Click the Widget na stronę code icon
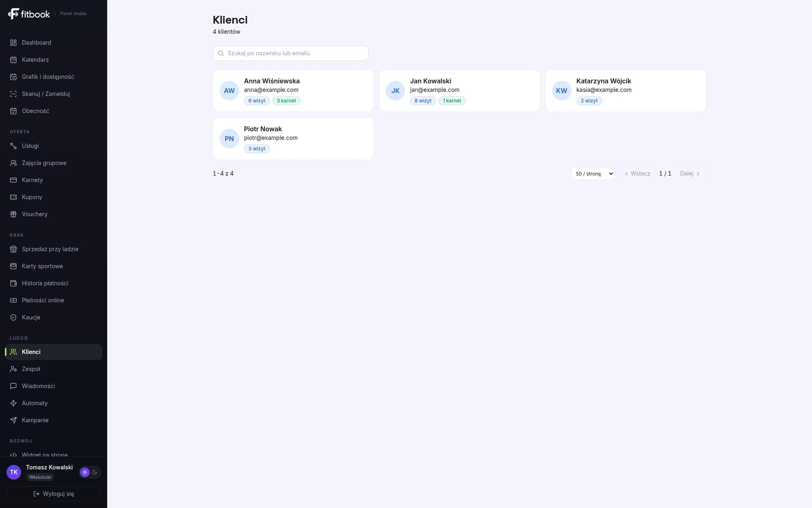This screenshot has height=508, width=812. (x=13, y=455)
